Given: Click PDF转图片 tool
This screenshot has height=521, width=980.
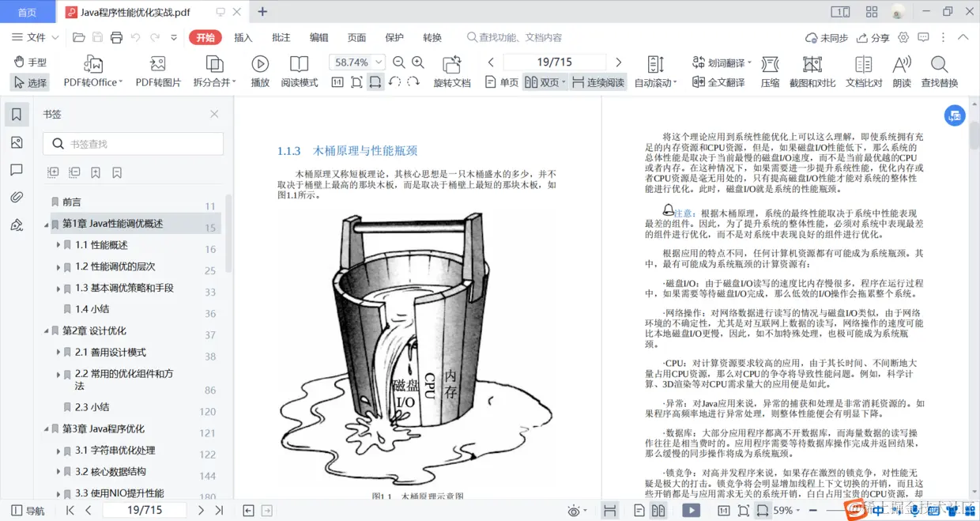Looking at the screenshot, I should 158,72.
